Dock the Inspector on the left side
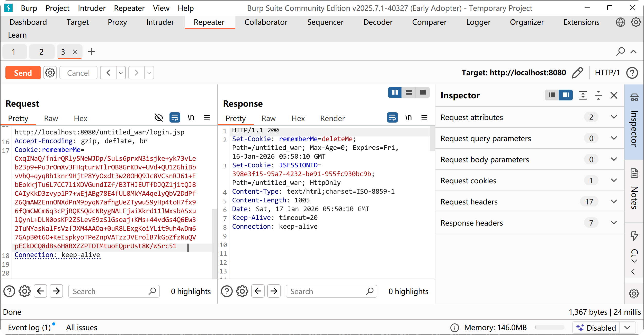 552,95
